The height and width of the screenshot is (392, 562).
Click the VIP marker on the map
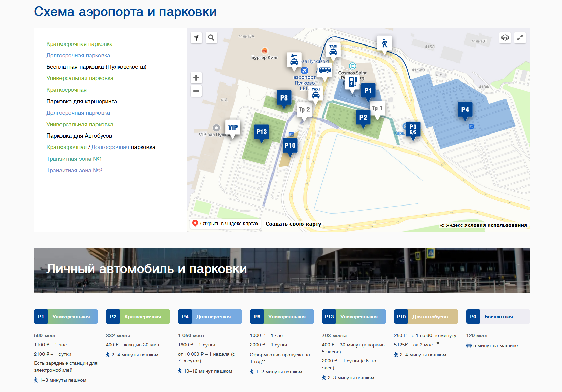pyautogui.click(x=233, y=128)
